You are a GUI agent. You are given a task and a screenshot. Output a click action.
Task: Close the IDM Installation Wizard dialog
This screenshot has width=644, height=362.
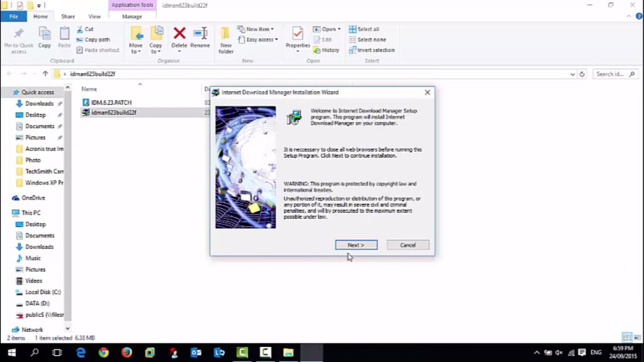[x=427, y=93]
